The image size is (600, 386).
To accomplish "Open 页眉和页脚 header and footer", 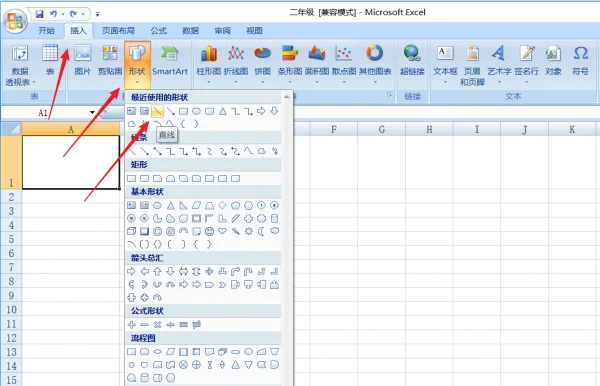I will pyautogui.click(x=472, y=65).
